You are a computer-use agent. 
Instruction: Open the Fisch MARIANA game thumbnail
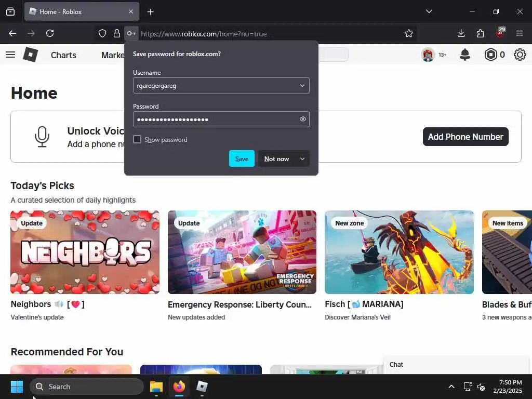[399, 252]
